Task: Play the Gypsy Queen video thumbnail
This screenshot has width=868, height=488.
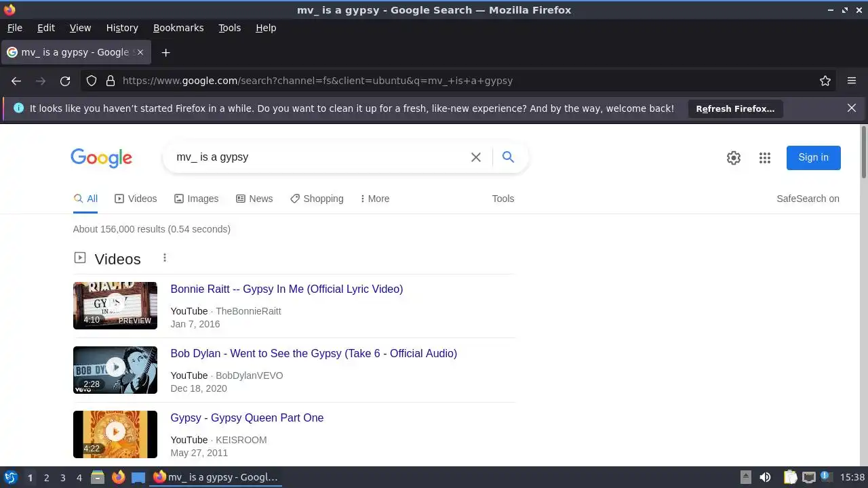Action: 115,434
